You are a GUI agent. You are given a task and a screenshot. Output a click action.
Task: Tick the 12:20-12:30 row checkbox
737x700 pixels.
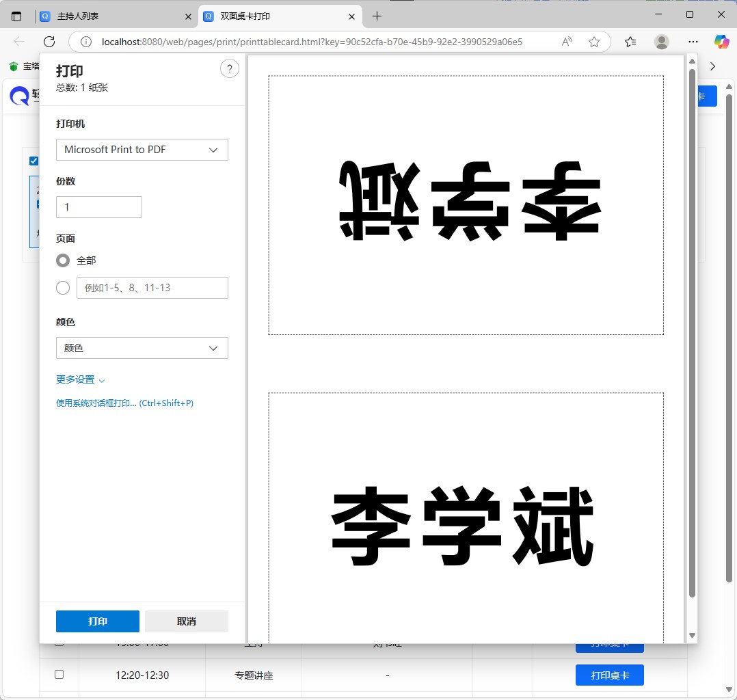tap(59, 674)
